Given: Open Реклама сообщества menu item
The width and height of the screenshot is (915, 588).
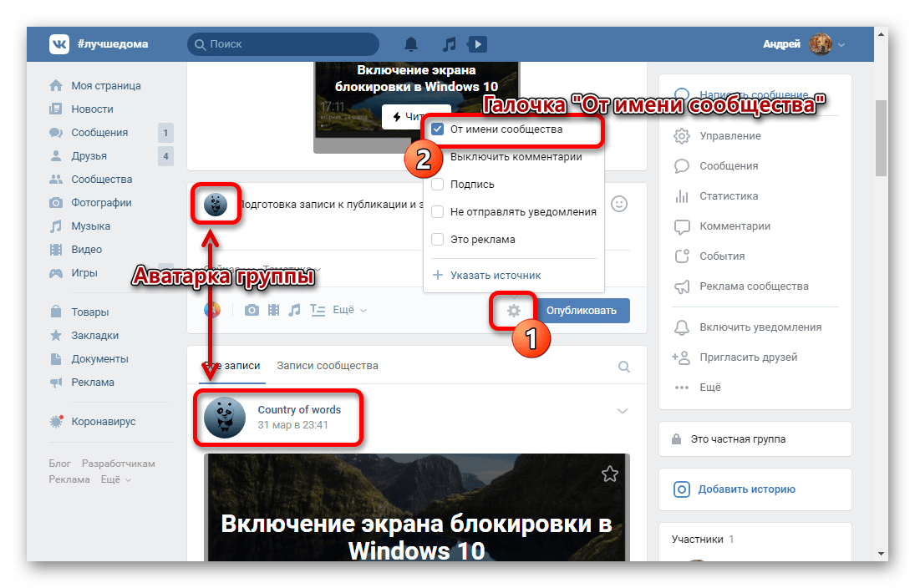Looking at the screenshot, I should pos(754,286).
